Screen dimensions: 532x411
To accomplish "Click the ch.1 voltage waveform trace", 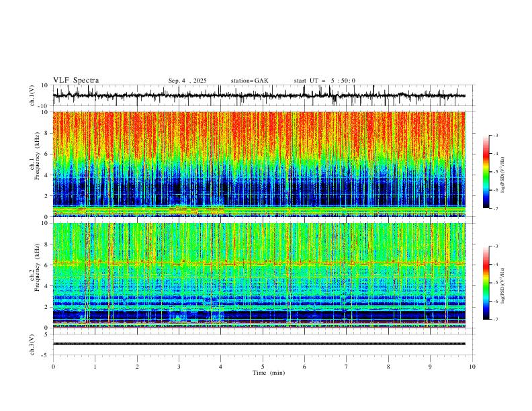I will 259,95.
